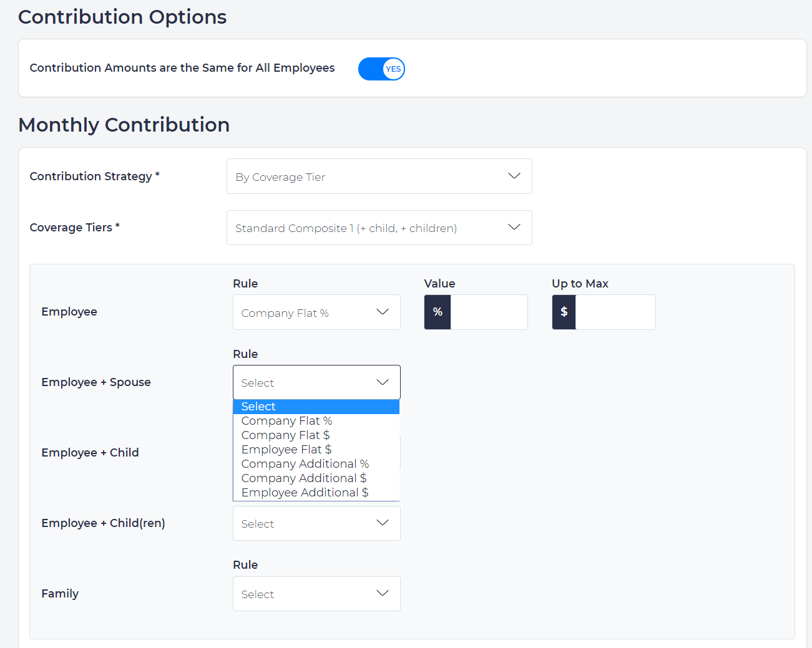Click the chevron on the Employee Rule dropdown

(x=383, y=312)
